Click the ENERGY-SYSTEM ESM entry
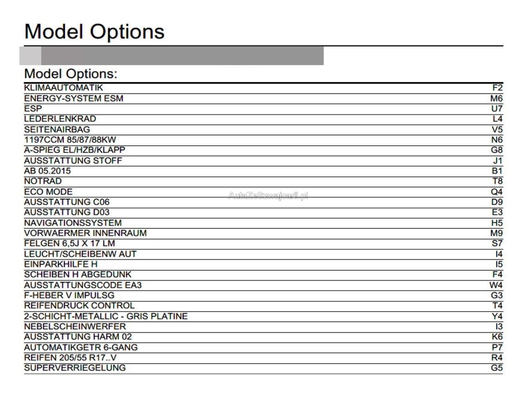Viewport: 532px width, 399px height. [74, 98]
